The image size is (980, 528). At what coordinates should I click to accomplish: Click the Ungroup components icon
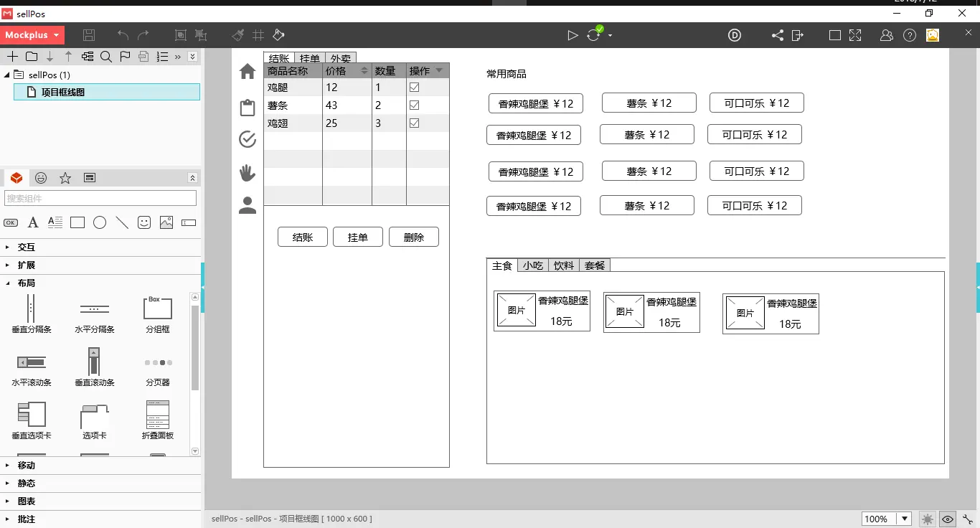coord(201,35)
